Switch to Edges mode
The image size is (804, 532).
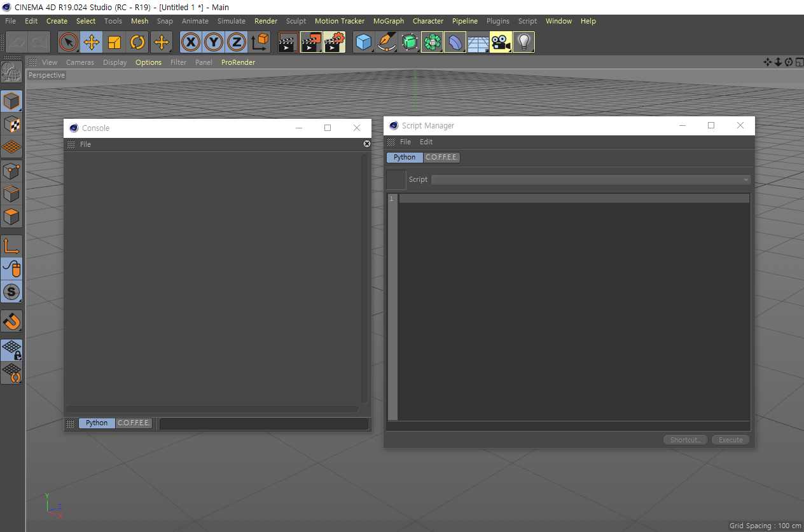pos(11,194)
